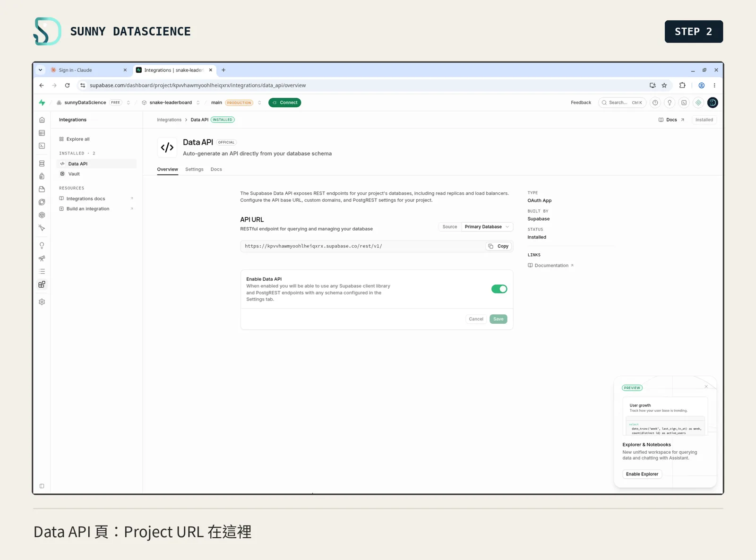The width and height of the screenshot is (756, 560).
Task: Open the Database sidebar icon
Action: click(42, 164)
